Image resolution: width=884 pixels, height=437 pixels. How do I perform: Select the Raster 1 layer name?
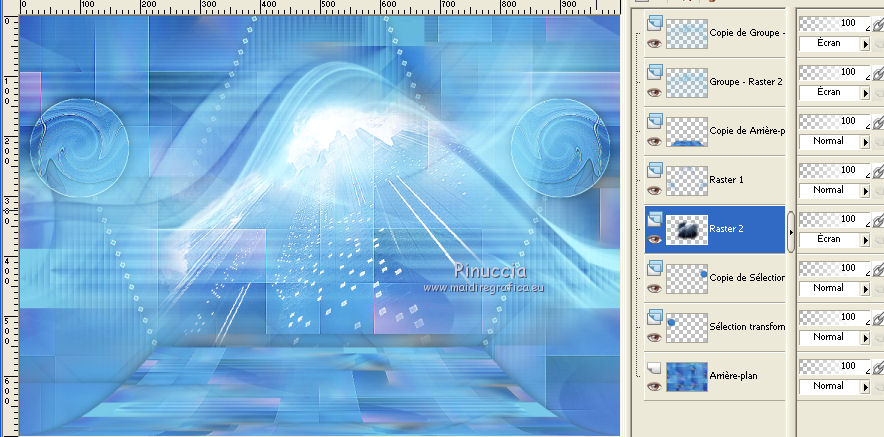click(726, 180)
